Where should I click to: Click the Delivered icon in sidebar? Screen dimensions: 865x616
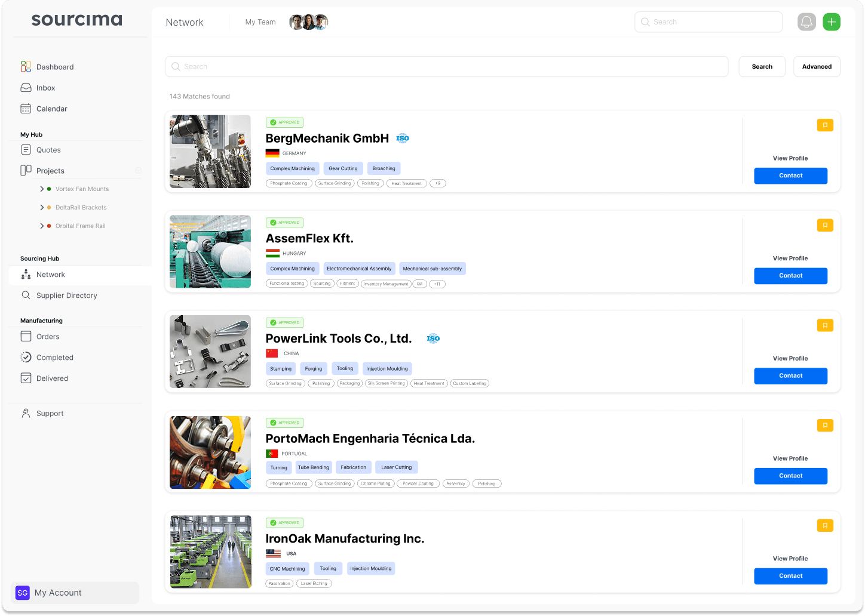click(x=26, y=378)
